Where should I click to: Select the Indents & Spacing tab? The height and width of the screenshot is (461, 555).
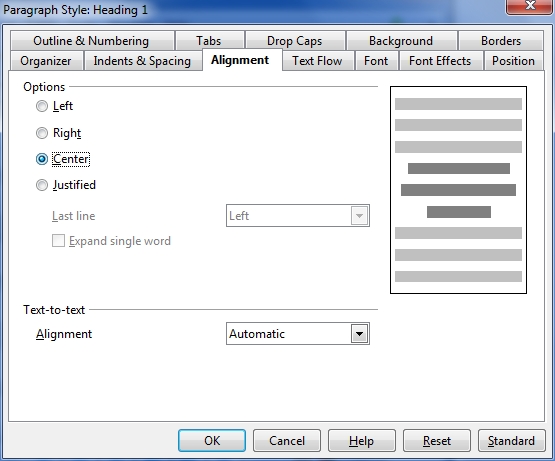(142, 61)
